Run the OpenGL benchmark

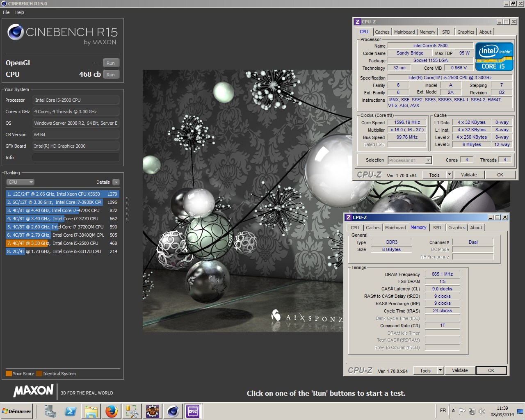(111, 63)
